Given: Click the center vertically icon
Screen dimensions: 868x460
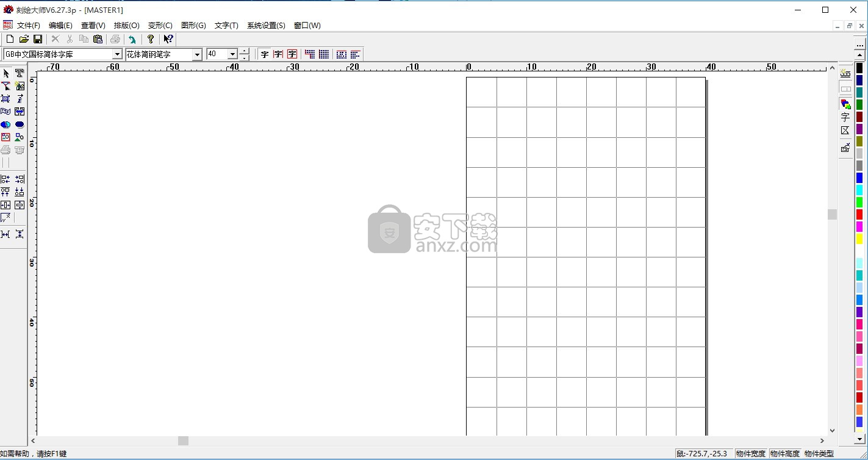Looking at the screenshot, I should 20,205.
